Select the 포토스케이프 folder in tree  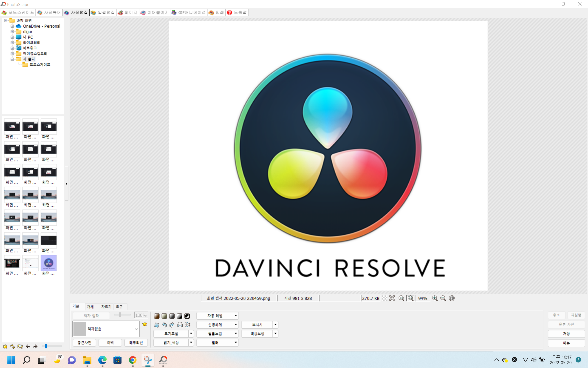click(x=40, y=64)
